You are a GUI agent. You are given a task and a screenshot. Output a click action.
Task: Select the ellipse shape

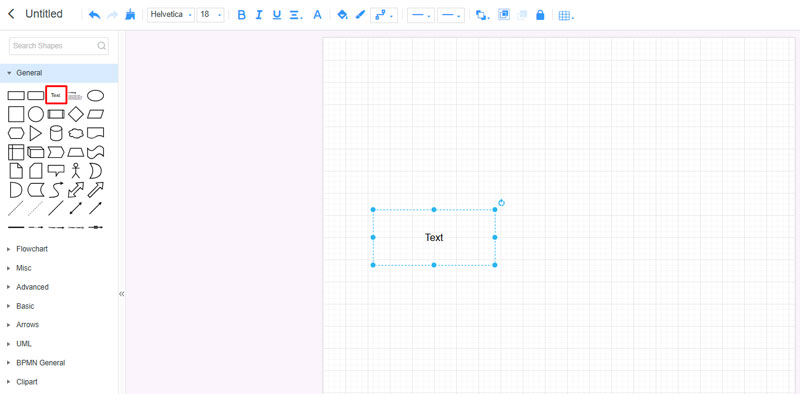[x=95, y=95]
